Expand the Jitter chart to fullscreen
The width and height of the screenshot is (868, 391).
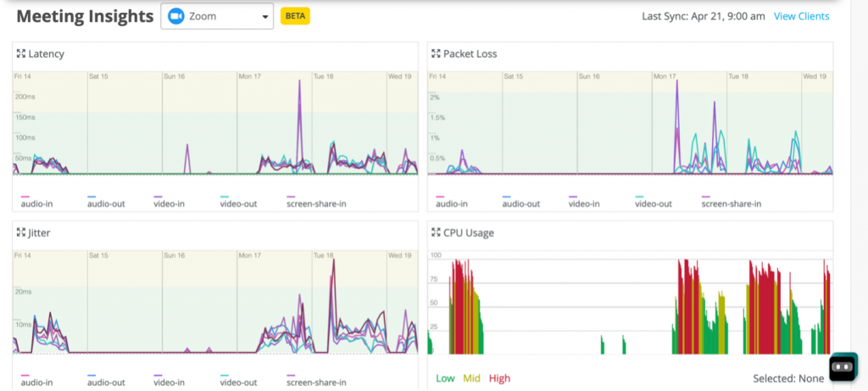coord(21,232)
